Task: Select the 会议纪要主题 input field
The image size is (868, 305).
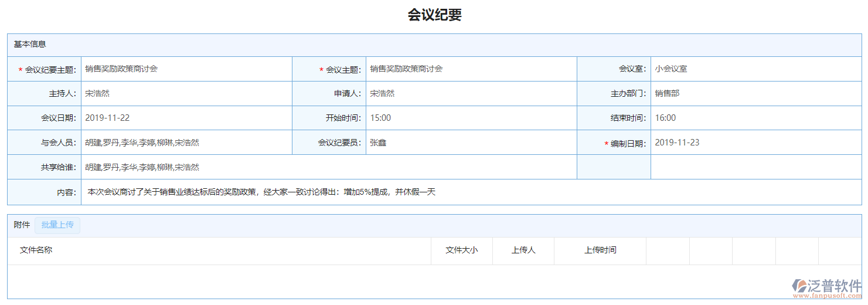Action: pyautogui.click(x=186, y=69)
